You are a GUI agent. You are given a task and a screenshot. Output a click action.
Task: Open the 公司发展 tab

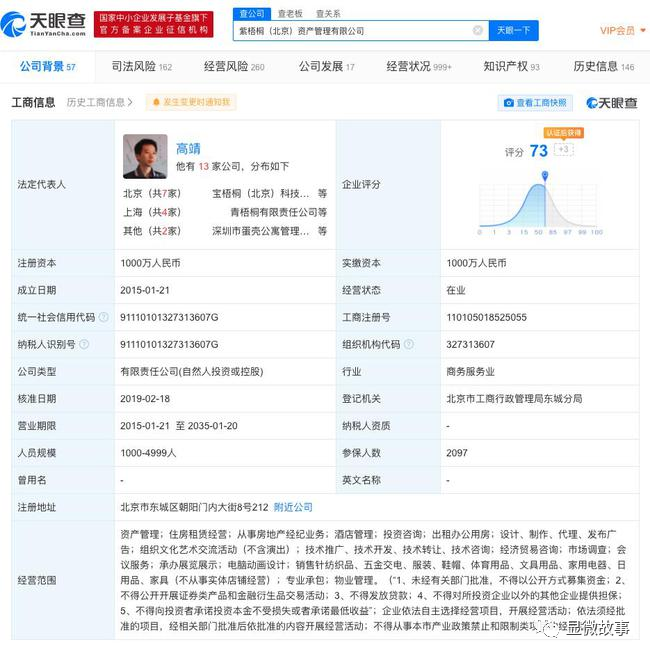[x=327, y=67]
